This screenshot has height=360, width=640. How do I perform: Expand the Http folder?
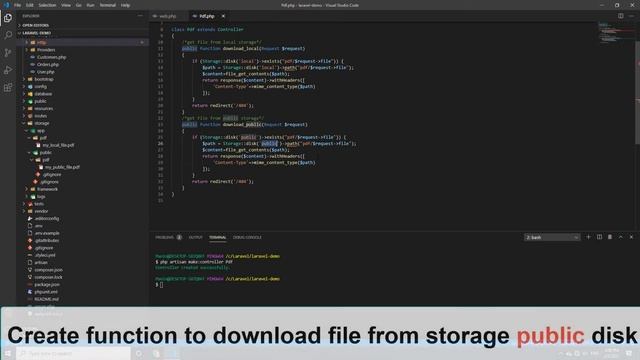click(x=42, y=42)
